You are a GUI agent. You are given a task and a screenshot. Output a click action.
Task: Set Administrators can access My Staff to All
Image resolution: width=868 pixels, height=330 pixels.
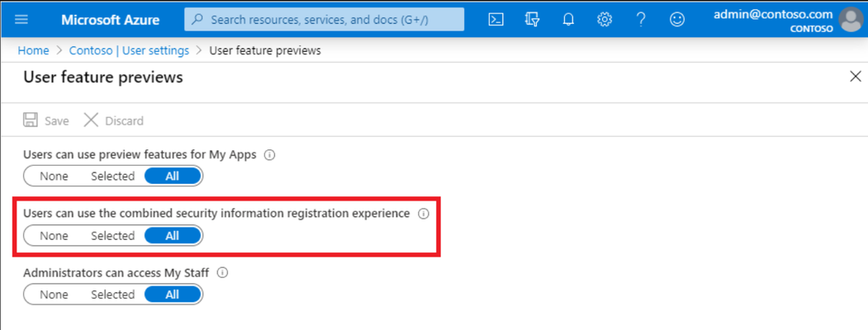pos(172,295)
